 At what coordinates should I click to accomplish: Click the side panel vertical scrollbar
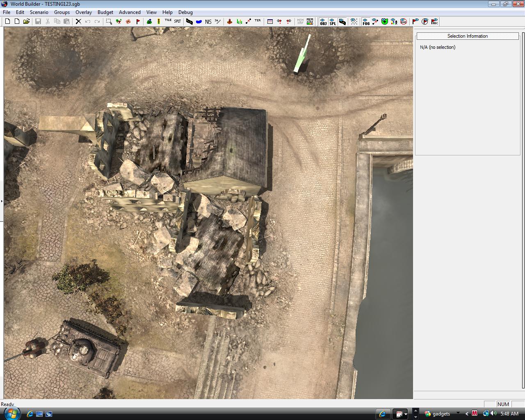click(523, 209)
